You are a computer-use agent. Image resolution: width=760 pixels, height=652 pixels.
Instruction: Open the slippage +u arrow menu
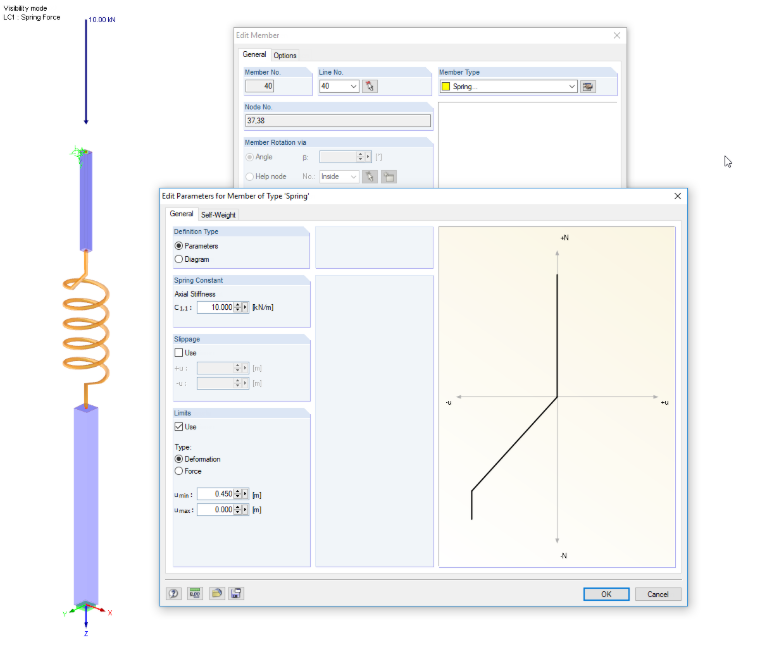click(x=245, y=368)
